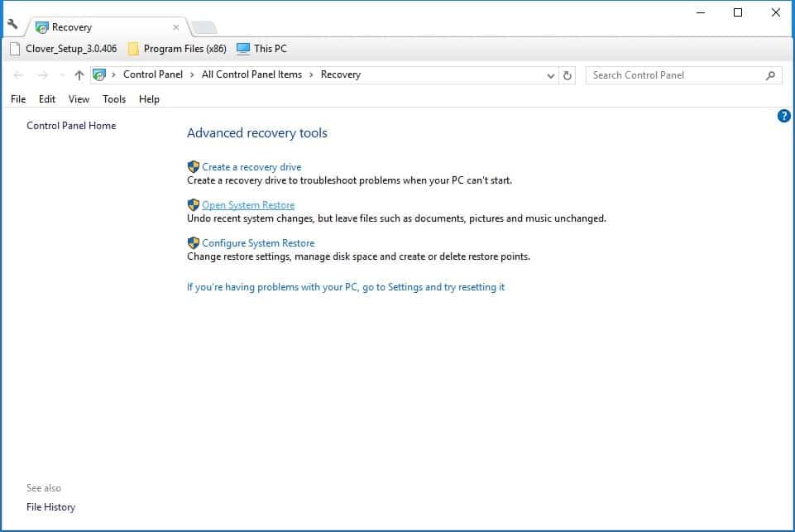Click Configure System Restore link
This screenshot has width=795, height=532.
click(x=258, y=243)
